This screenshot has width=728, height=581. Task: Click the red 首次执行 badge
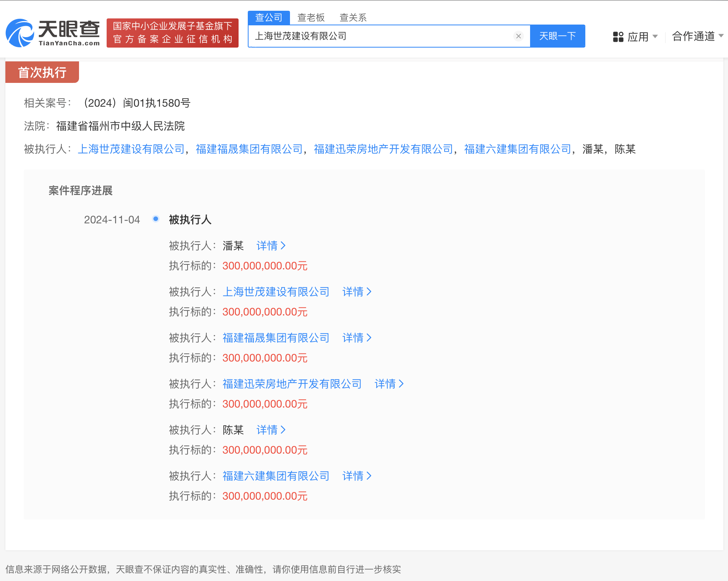(x=41, y=72)
